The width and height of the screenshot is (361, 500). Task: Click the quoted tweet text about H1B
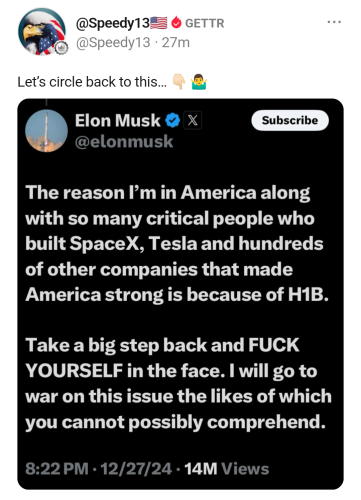(x=178, y=307)
